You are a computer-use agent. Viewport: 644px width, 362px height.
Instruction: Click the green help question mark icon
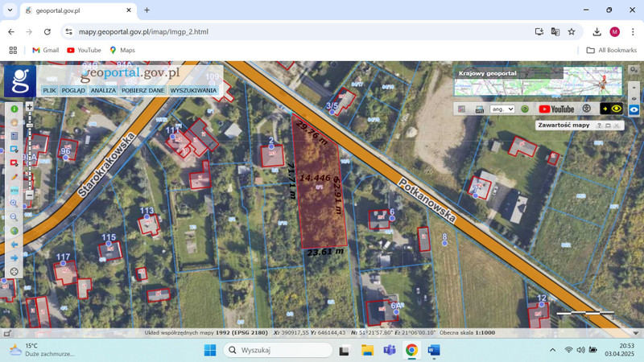tap(525, 109)
